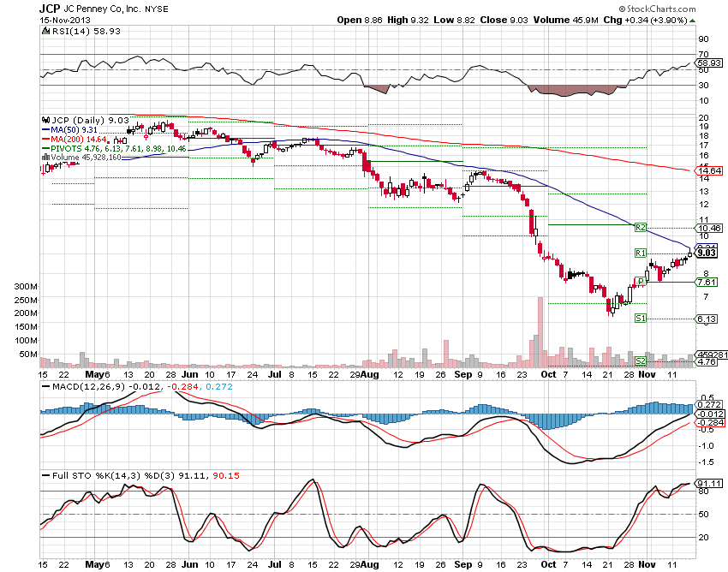Click the 10.46 pivot price tag
Viewport: 728px width, 572px height.
click(x=708, y=228)
